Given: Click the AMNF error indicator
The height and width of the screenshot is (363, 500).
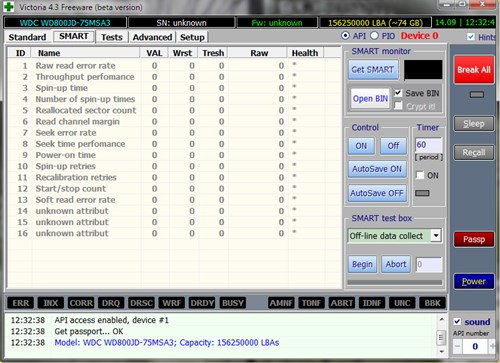Looking at the screenshot, I should coord(281,303).
